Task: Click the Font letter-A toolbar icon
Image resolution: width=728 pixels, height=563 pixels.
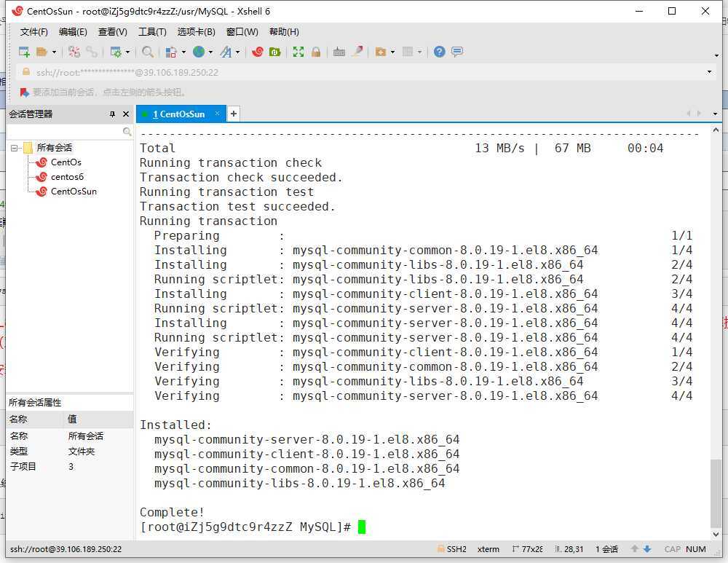Action: pos(226,52)
